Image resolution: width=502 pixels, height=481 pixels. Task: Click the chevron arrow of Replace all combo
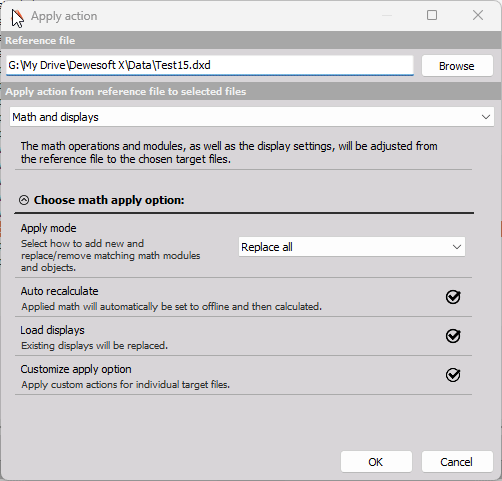click(457, 247)
